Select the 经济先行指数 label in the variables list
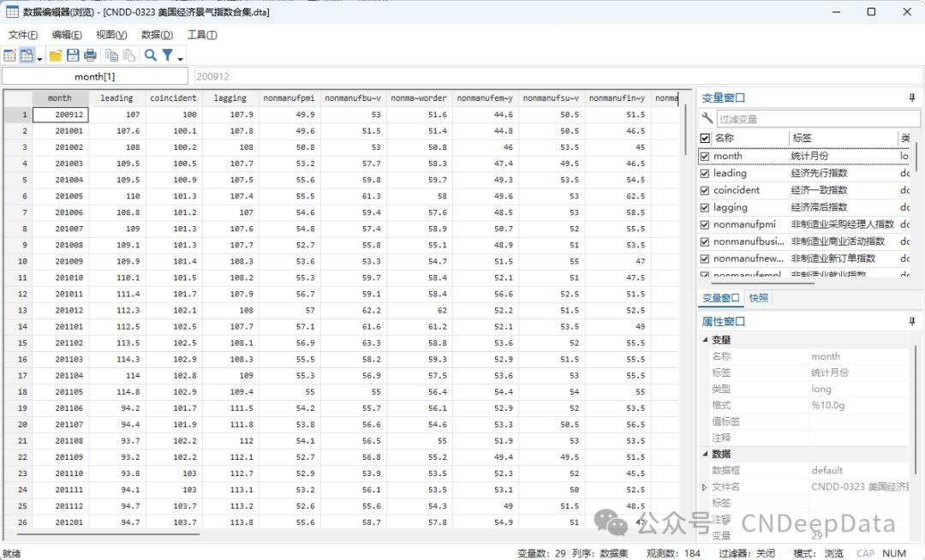 pos(819,173)
